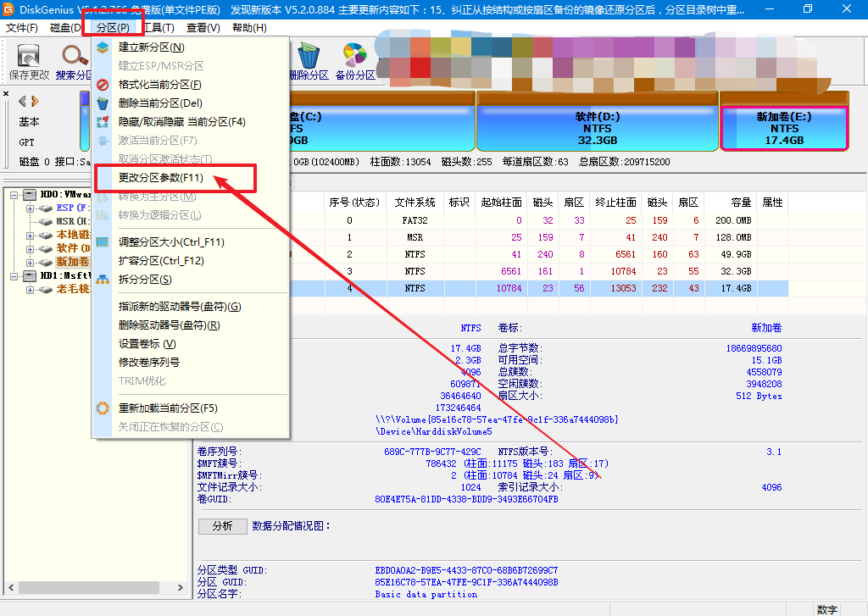Click the stacked layers icon for 建立新分区
Viewport: 868px width, 616px height.
click(103, 47)
